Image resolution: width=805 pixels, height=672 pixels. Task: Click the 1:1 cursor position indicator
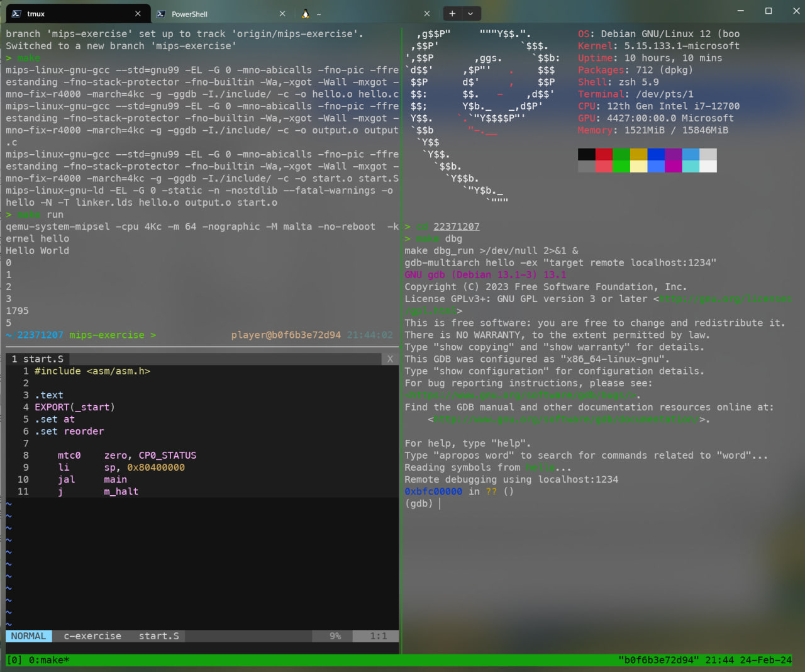tap(378, 636)
